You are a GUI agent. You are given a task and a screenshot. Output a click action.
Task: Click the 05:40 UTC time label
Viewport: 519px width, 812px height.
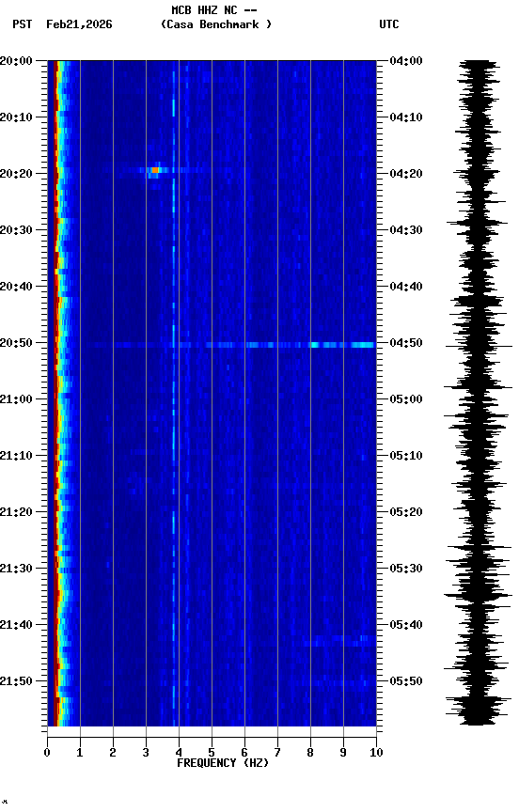coord(406,625)
